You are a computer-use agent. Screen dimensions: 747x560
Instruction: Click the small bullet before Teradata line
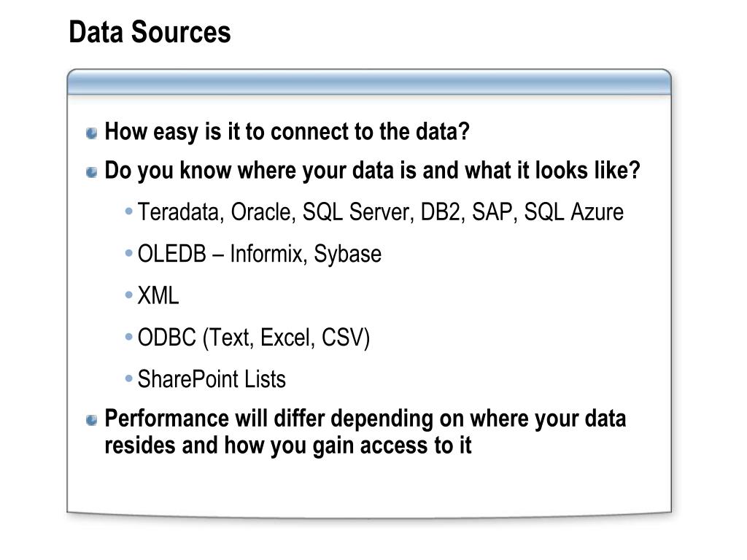[x=128, y=211]
